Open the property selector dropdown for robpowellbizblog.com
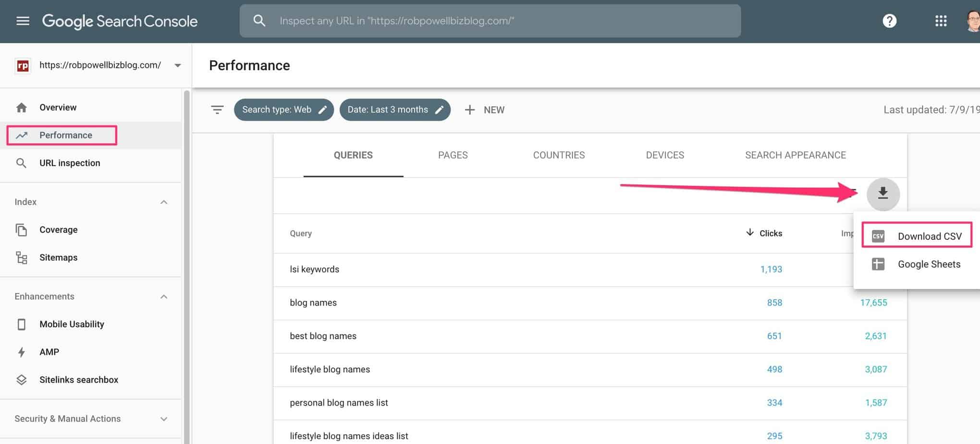The height and width of the screenshot is (444, 980). (x=178, y=65)
